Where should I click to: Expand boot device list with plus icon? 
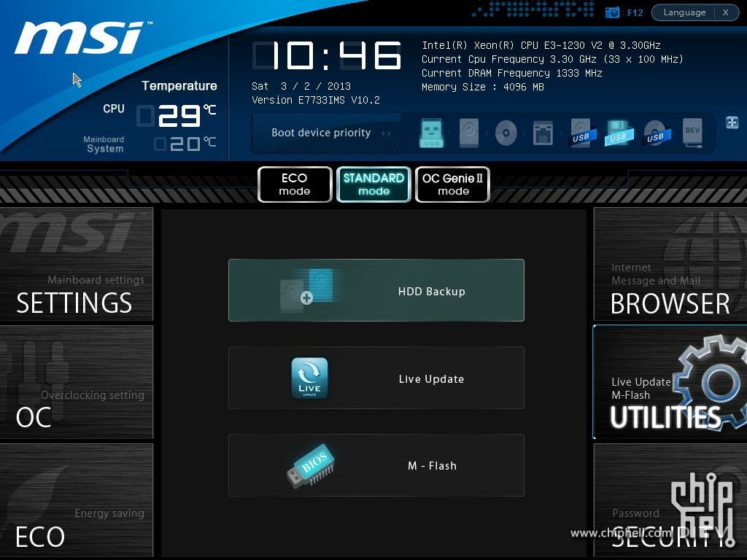[732, 122]
